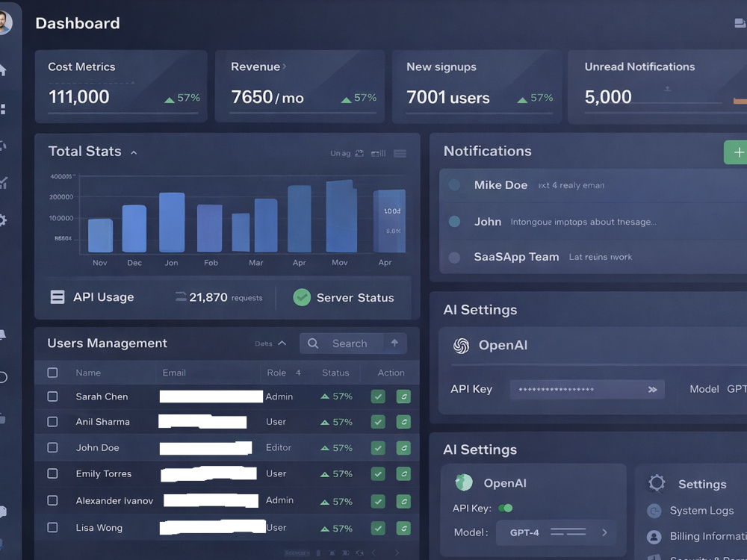
Task: Collapse Total Stats with the chevron
Action: pos(134,152)
